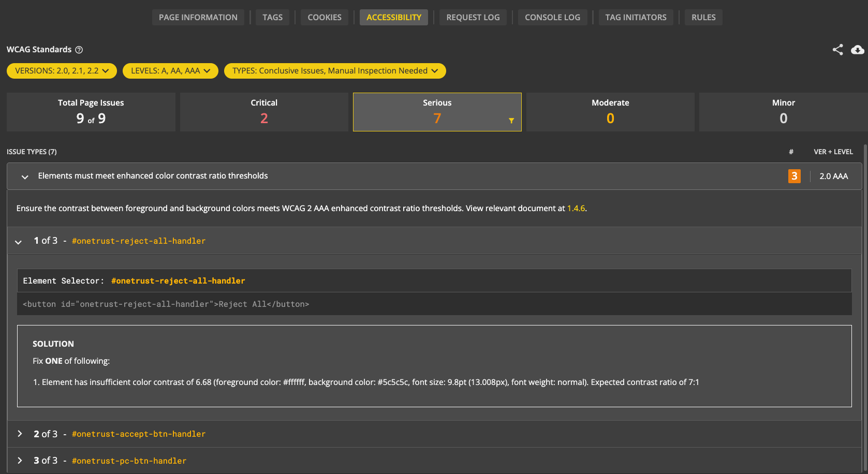
Task: Switch to the Tags tab
Action: 272,17
